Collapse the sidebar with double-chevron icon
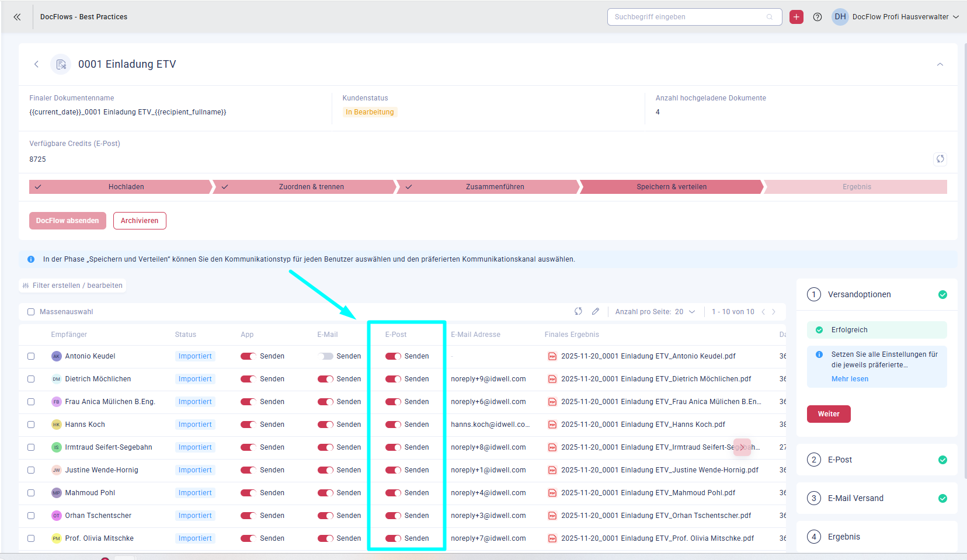Image resolution: width=967 pixels, height=560 pixels. tap(17, 17)
